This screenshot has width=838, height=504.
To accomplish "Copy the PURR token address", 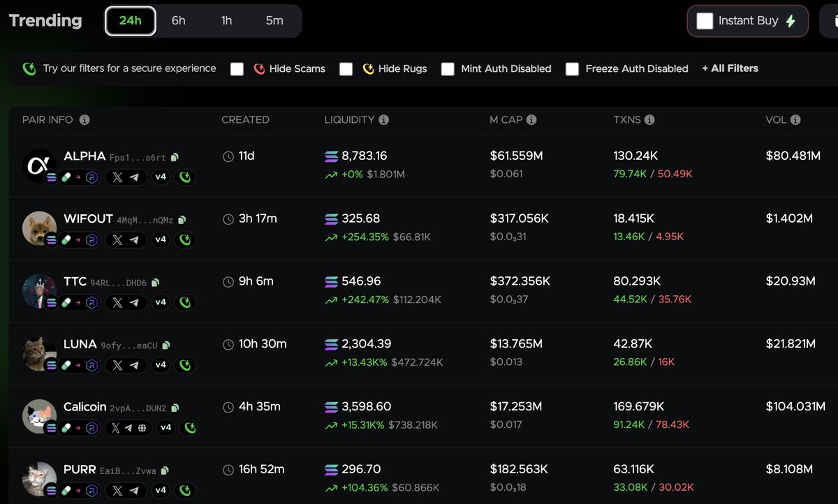I will pyautogui.click(x=165, y=471).
